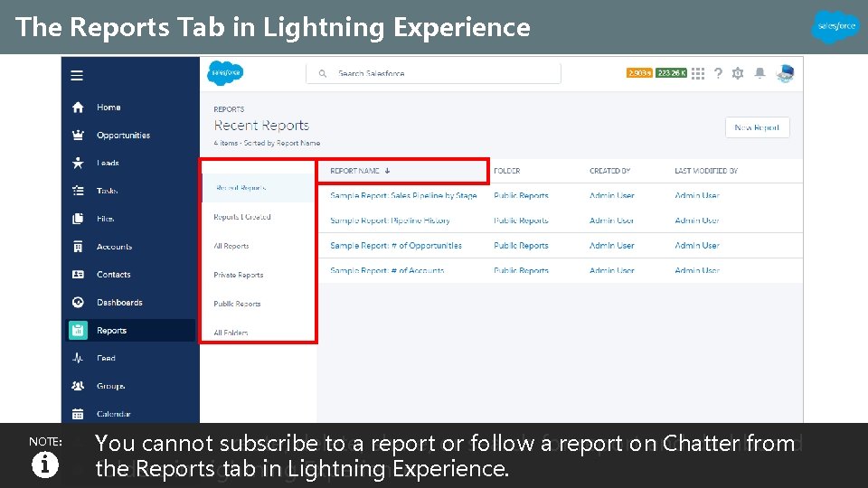Sort by the Created By column header

[610, 171]
